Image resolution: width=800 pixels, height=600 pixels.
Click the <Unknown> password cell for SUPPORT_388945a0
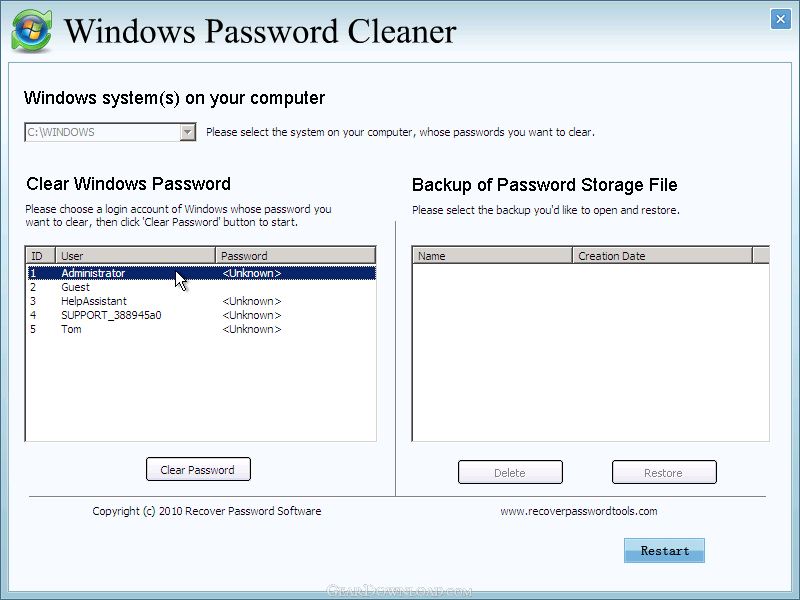click(x=252, y=315)
